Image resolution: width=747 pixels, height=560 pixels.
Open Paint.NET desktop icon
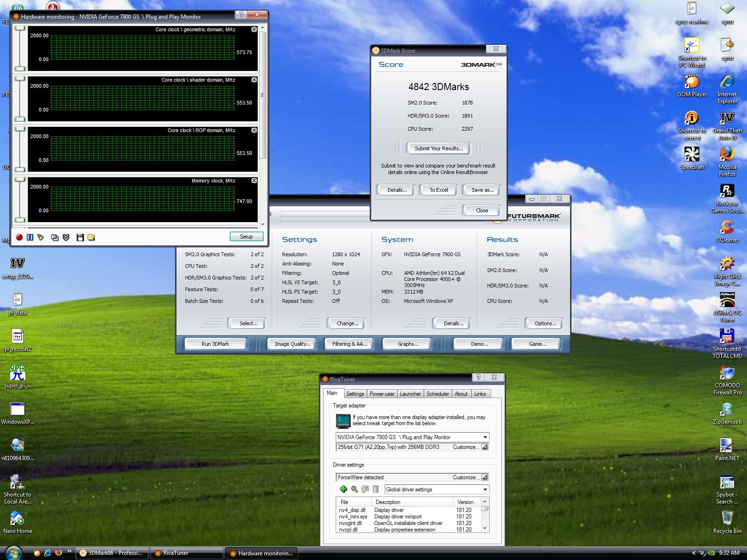(727, 450)
